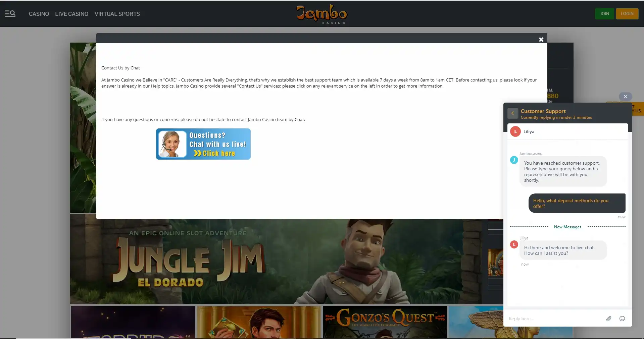The width and height of the screenshot is (644, 339).
Task: Select Virtual Sports in navigation
Action: (117, 14)
